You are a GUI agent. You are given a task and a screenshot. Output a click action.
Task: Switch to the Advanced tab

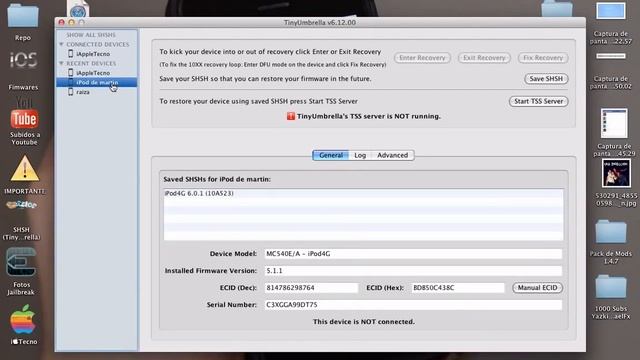[x=392, y=155]
